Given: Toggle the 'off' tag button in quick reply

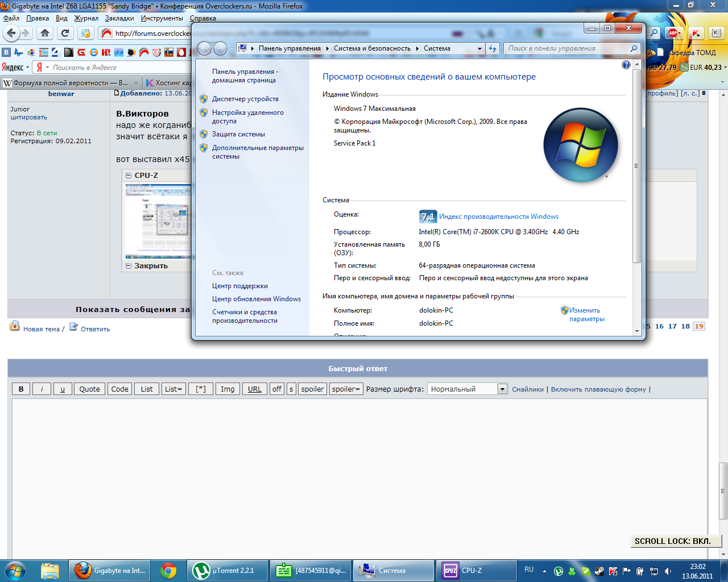Looking at the screenshot, I should (277, 389).
